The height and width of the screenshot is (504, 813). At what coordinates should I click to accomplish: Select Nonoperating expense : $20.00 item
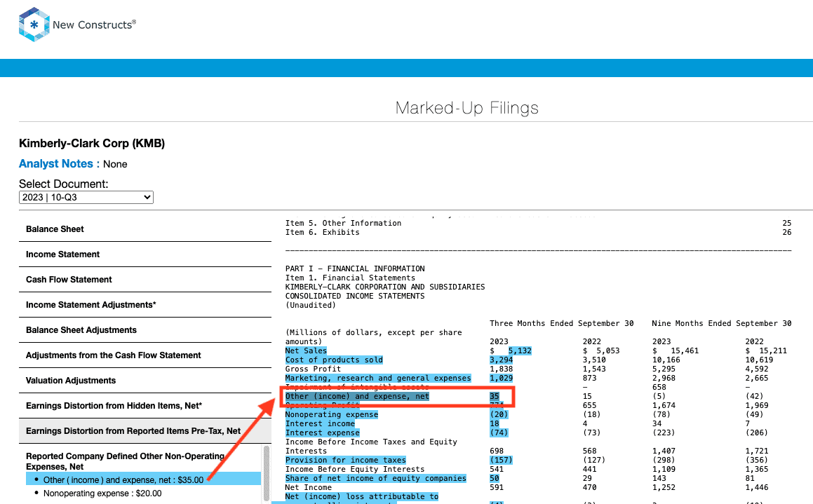102,493
